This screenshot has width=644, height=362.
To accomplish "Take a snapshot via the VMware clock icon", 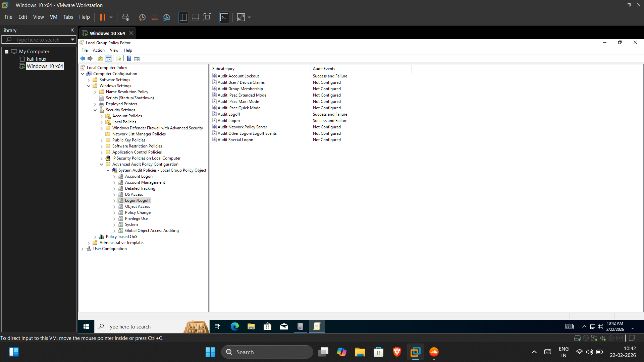I will pos(142,17).
